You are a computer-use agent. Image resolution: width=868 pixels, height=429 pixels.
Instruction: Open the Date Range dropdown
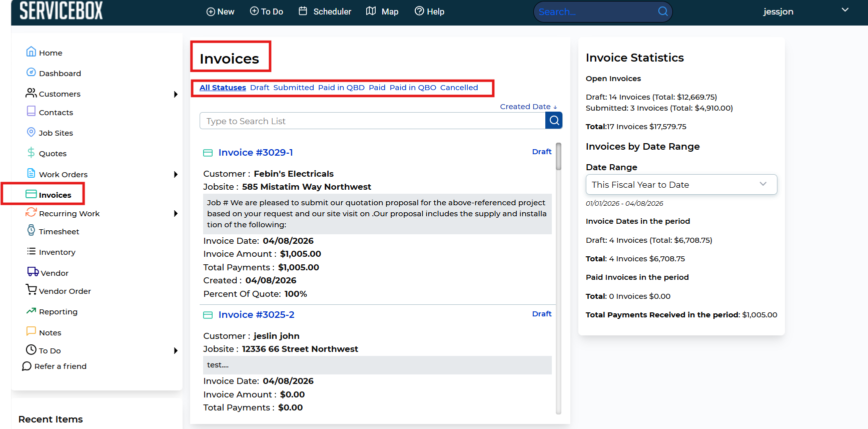tap(681, 185)
